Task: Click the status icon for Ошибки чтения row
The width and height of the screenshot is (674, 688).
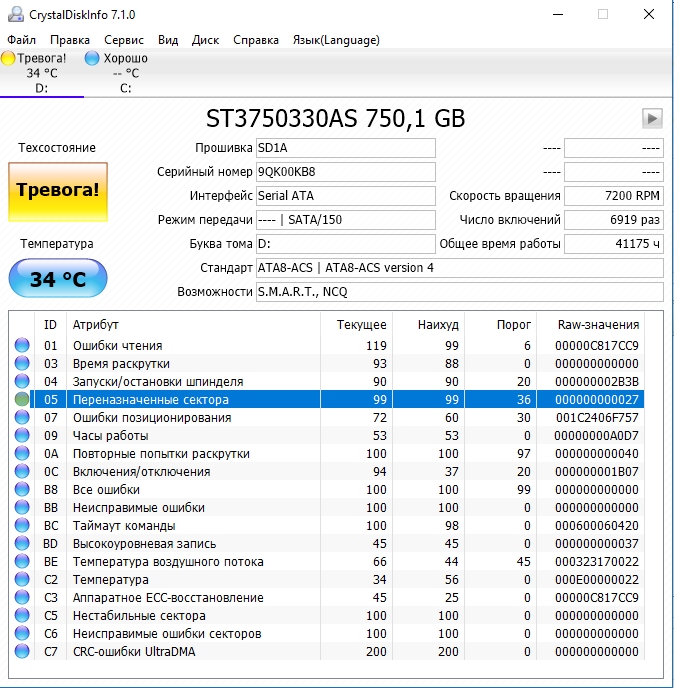Action: 22,345
